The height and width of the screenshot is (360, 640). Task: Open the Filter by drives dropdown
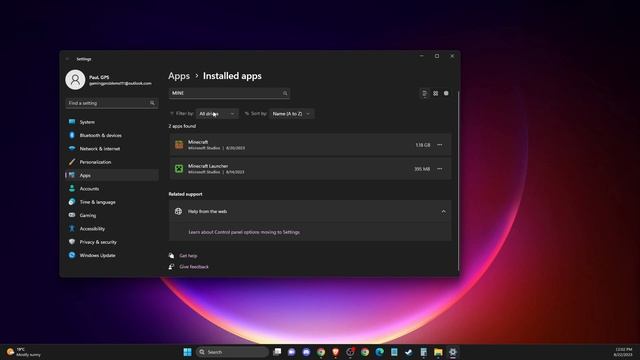[217, 114]
